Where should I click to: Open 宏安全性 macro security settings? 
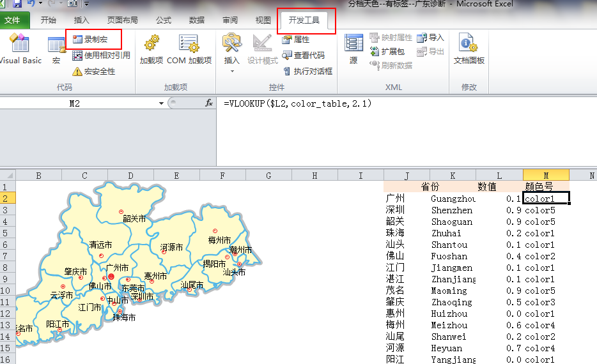pos(94,71)
